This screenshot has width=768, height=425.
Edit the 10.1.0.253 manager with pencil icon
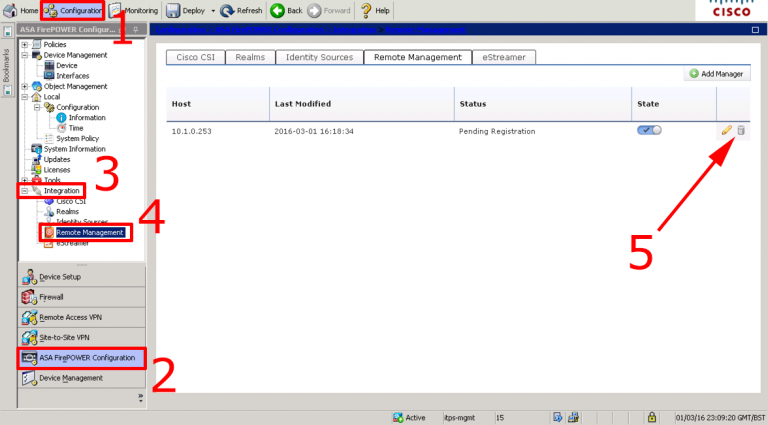point(726,130)
